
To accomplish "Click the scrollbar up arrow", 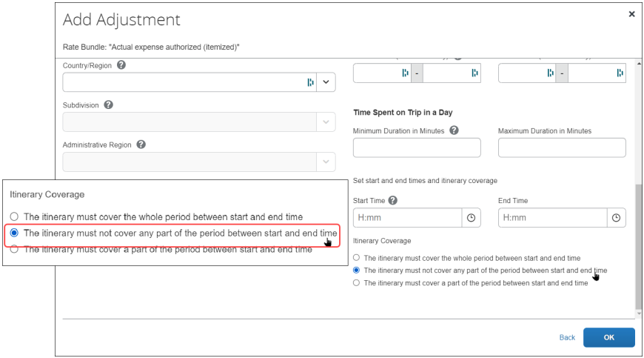I will click(x=639, y=64).
